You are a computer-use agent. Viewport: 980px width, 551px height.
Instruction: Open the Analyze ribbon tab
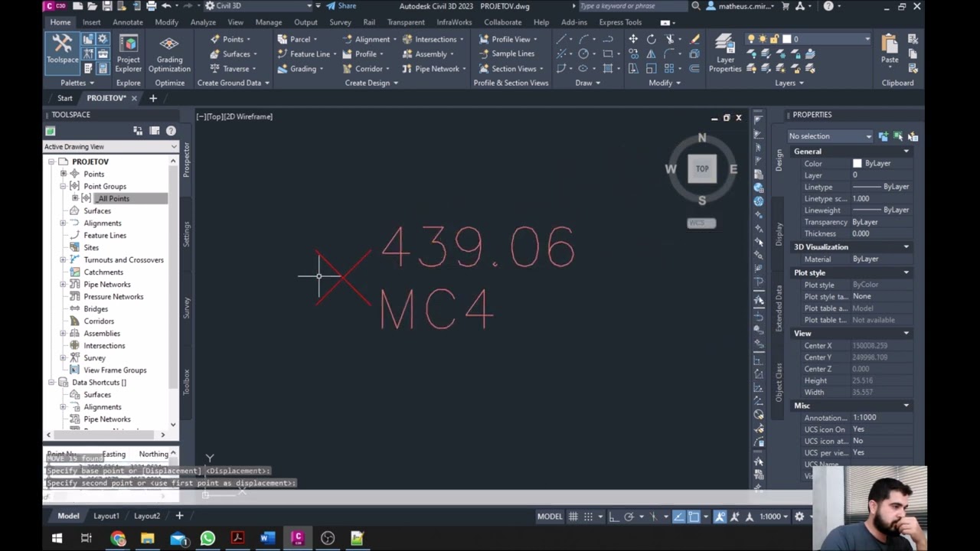pyautogui.click(x=203, y=22)
